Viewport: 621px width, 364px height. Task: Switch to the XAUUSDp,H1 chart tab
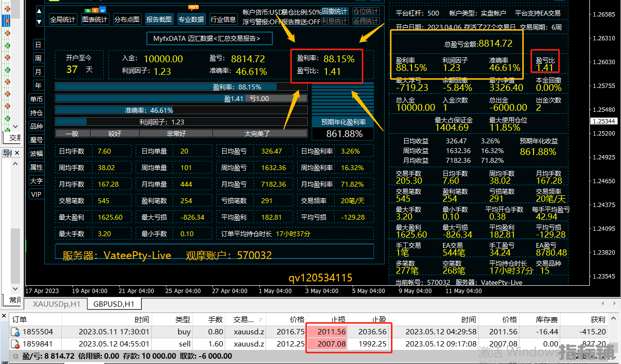[x=56, y=304]
